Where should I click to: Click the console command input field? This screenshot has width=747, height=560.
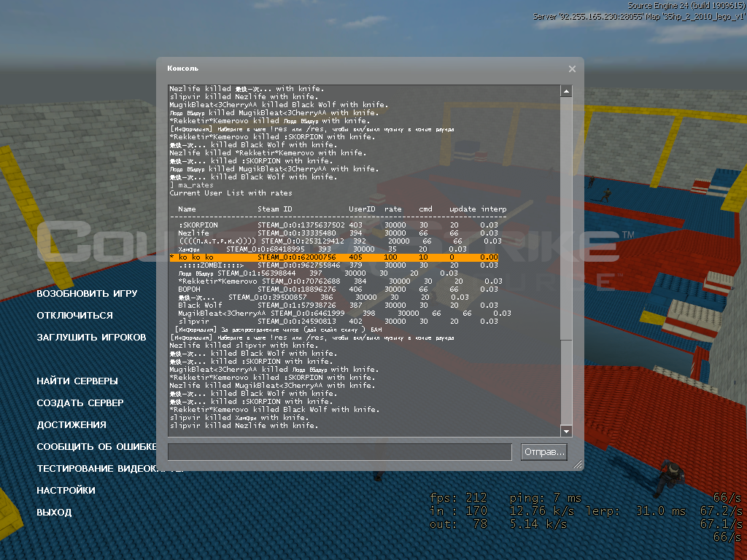pos(340,452)
